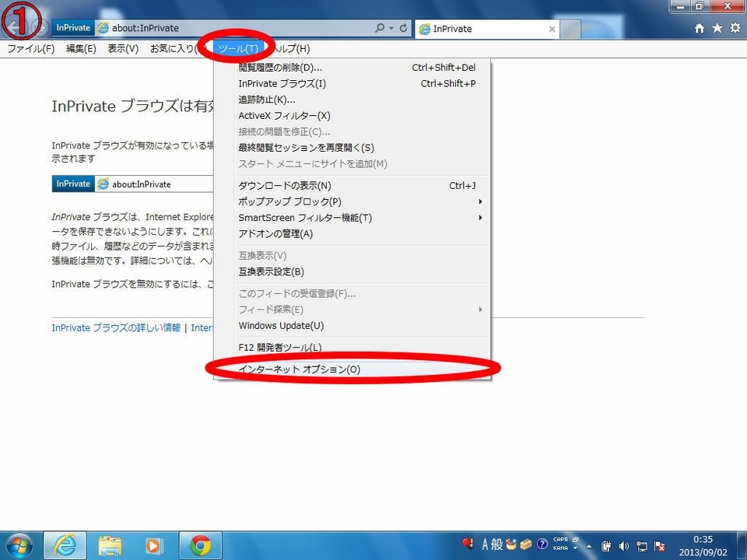Switch to the InPrivate tab
Screen dimensions: 747x560
487,29
